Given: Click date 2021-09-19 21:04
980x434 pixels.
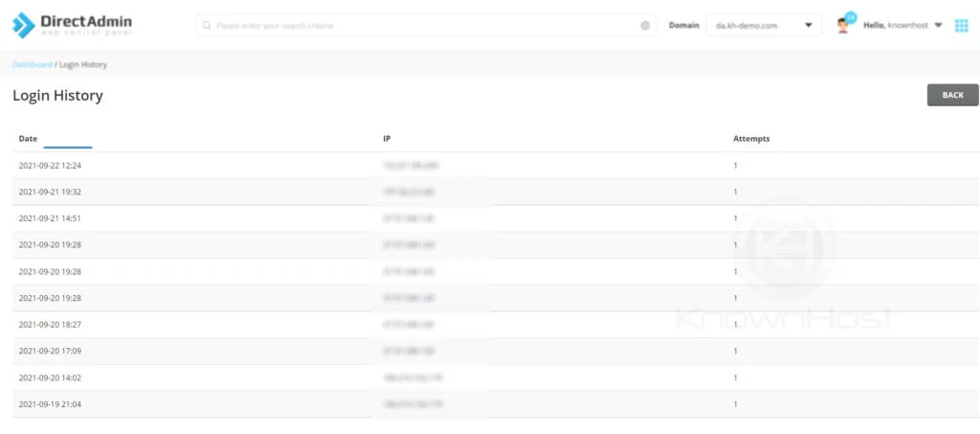Looking at the screenshot, I should point(50,404).
